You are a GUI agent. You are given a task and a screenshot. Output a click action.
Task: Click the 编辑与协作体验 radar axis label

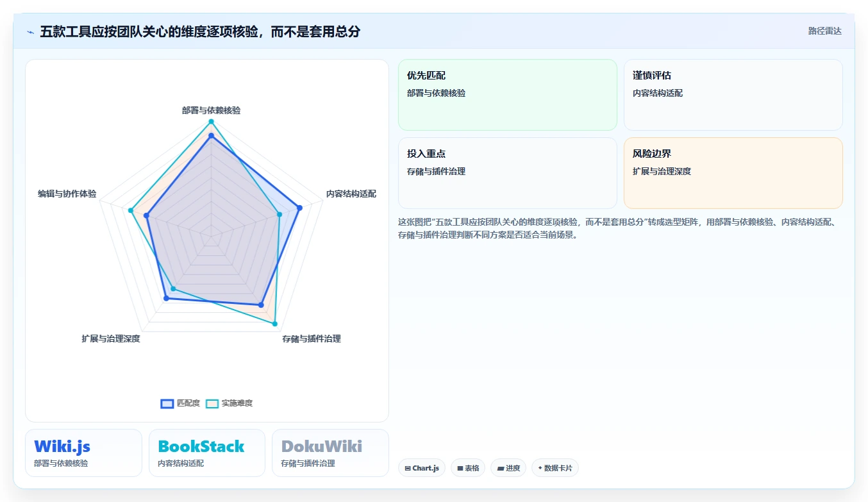tap(67, 194)
